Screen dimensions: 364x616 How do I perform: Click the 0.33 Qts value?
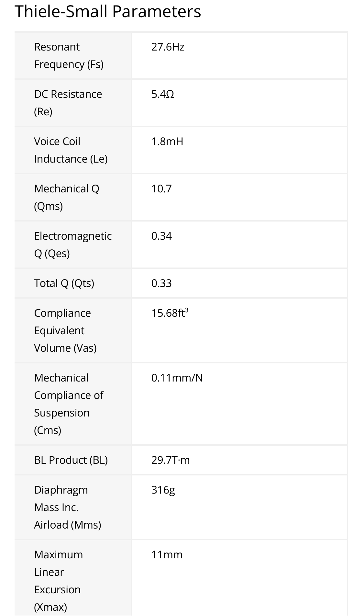[161, 283]
